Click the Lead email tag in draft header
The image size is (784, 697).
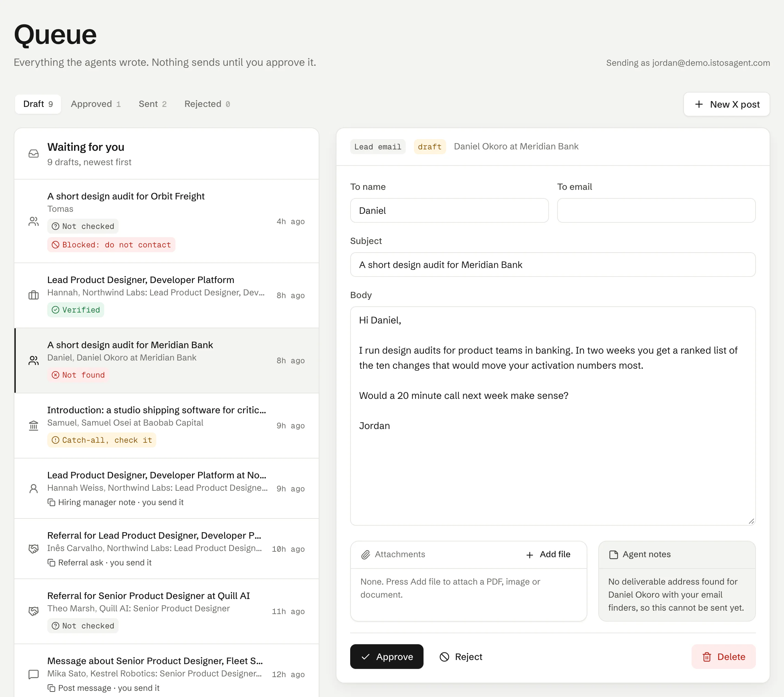pos(378,147)
